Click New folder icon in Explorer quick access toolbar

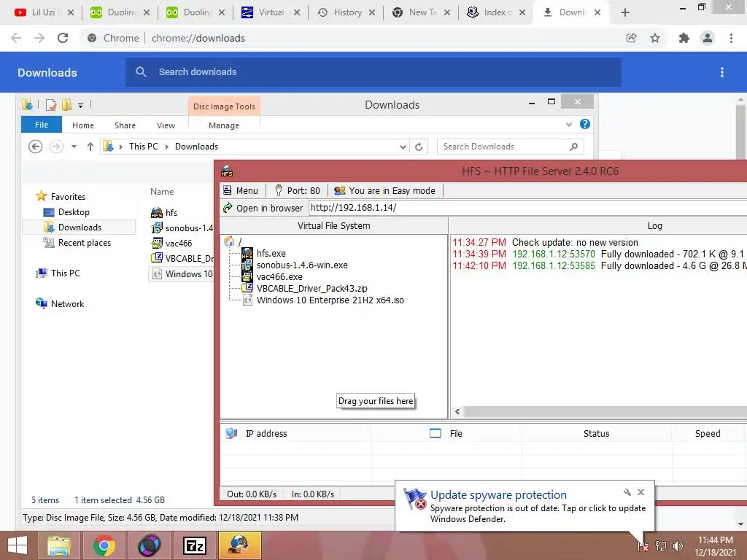[x=66, y=105]
